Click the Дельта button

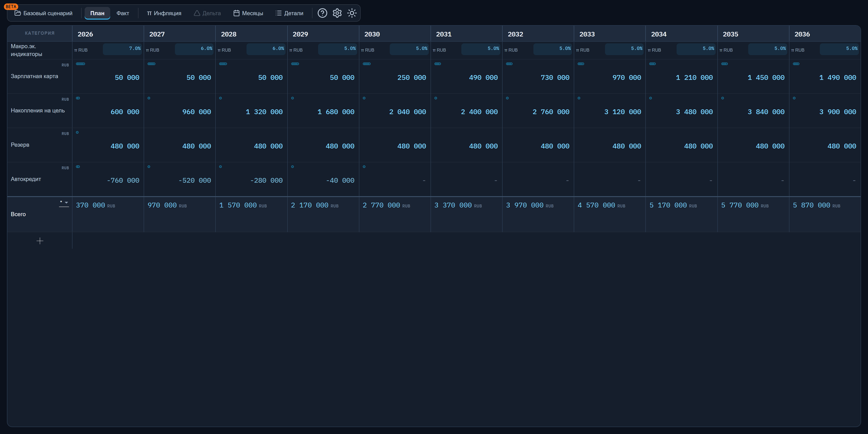coord(207,13)
